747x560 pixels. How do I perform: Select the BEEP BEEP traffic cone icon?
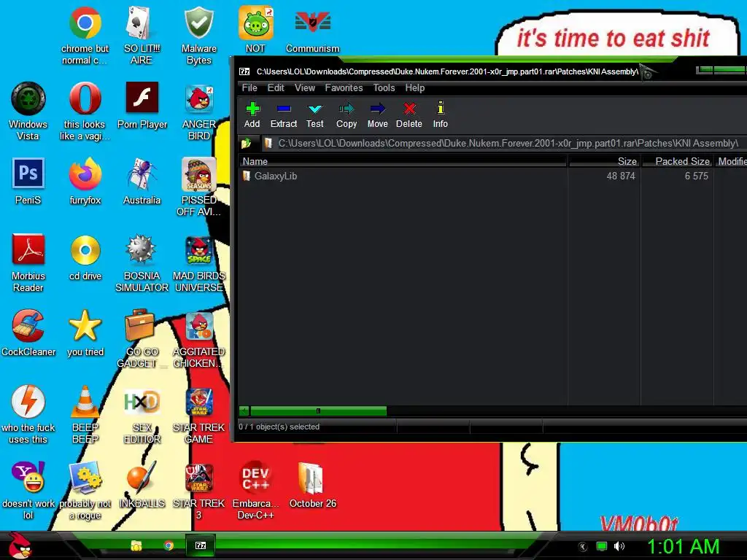click(x=85, y=414)
